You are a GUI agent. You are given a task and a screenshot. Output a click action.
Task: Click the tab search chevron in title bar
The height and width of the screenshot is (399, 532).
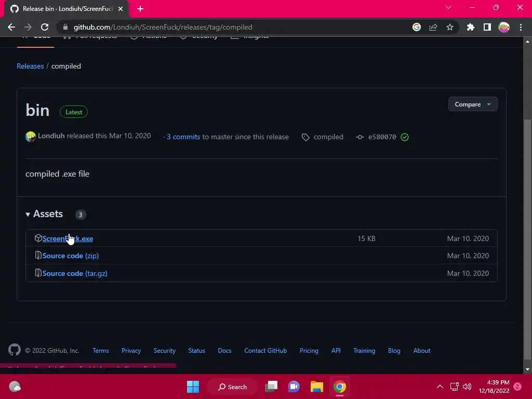click(x=448, y=7)
